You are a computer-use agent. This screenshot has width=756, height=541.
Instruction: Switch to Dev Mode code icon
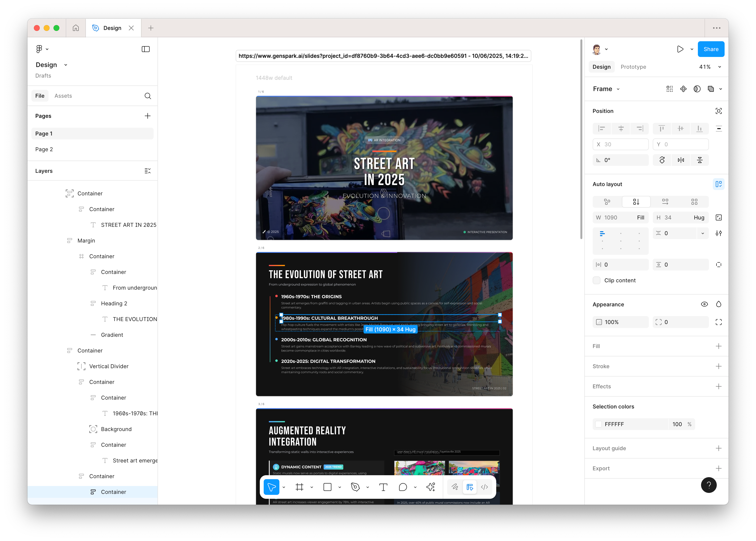(x=484, y=487)
